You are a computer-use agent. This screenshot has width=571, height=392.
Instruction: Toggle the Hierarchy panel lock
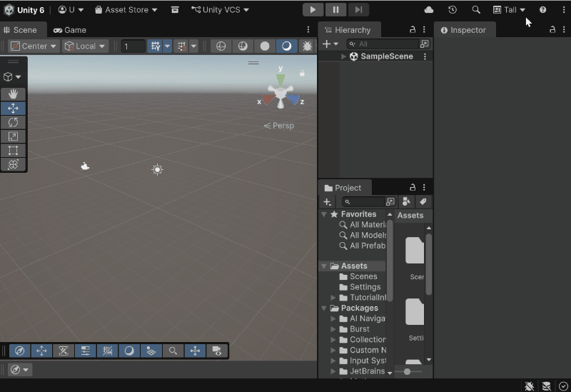(x=413, y=29)
